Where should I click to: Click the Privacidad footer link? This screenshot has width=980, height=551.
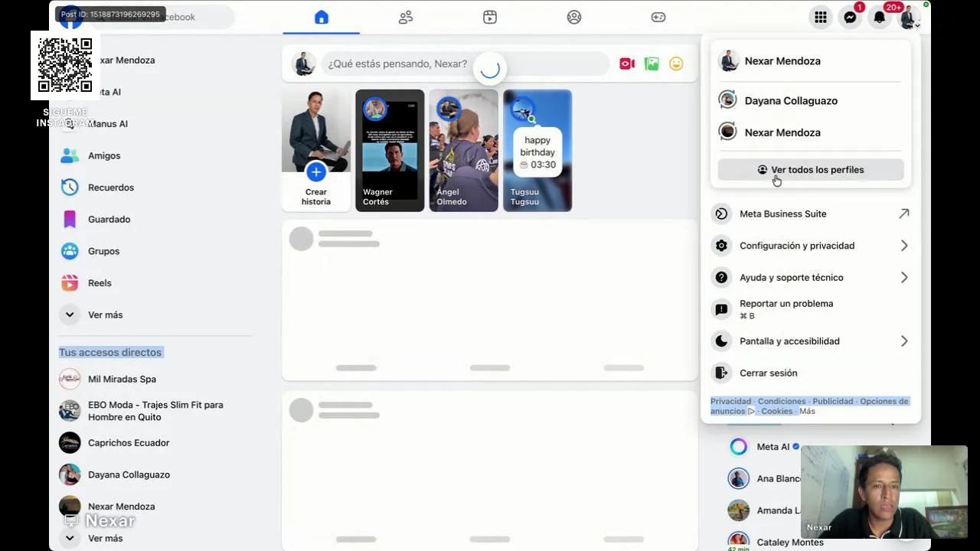point(730,401)
